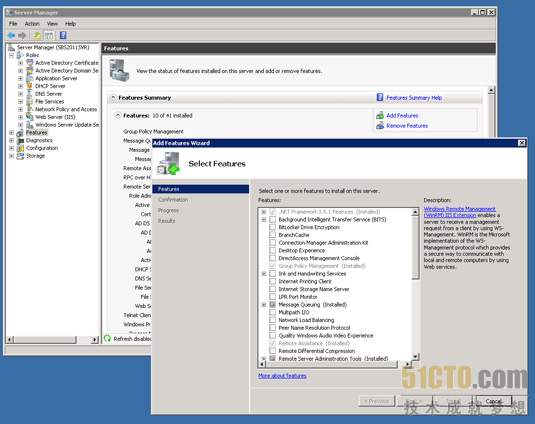Collapse the Features Summary section
This screenshot has height=424, width=535.
[x=113, y=98]
